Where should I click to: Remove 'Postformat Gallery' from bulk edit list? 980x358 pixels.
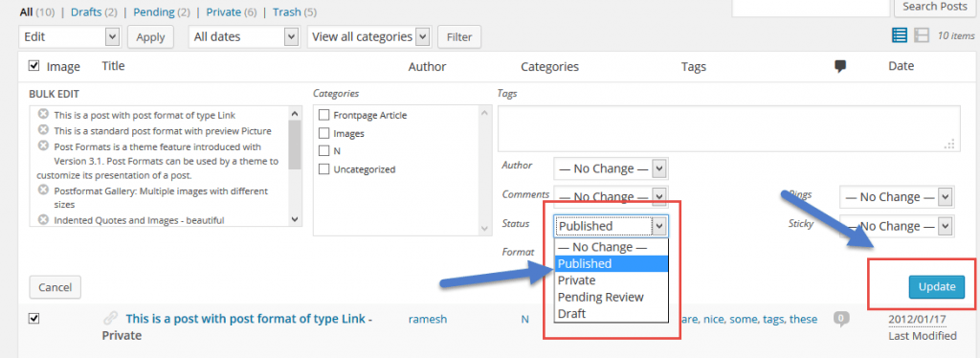pyautogui.click(x=43, y=190)
